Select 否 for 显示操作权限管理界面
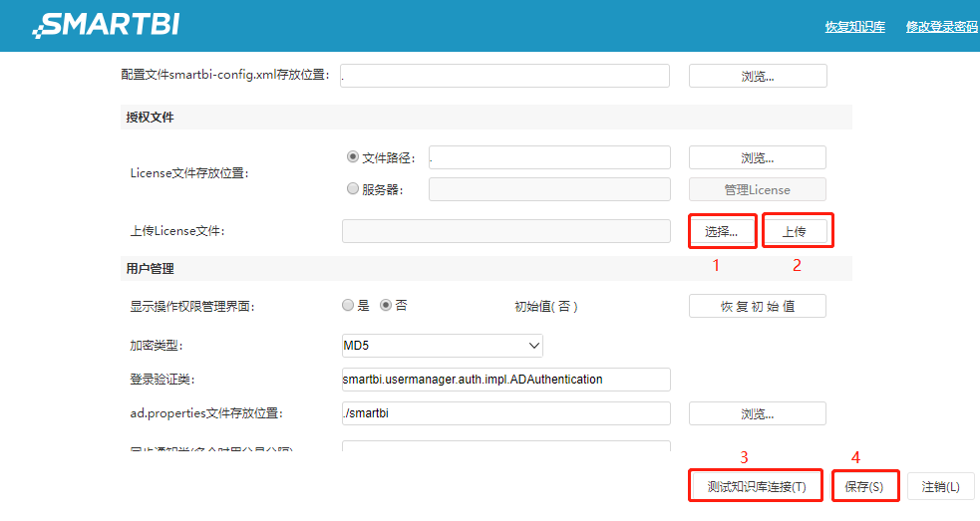 point(386,306)
